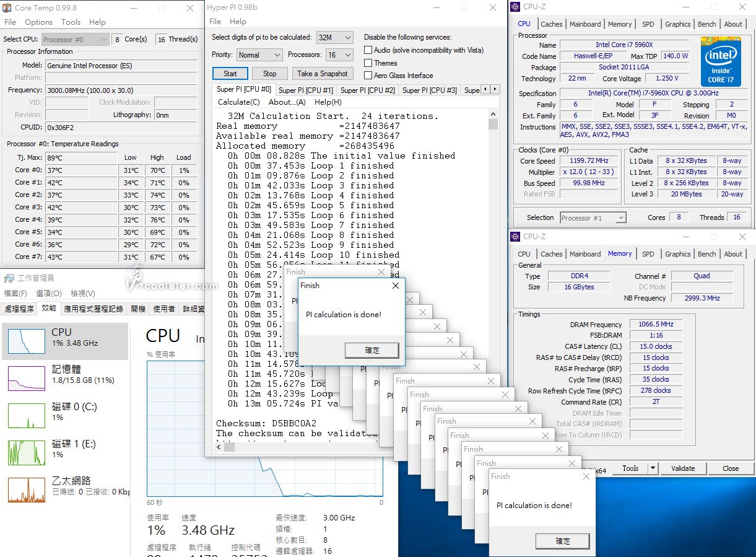Switch to Mainboard tab in top CPU-Z window
This screenshot has width=756, height=557.
tap(585, 24)
